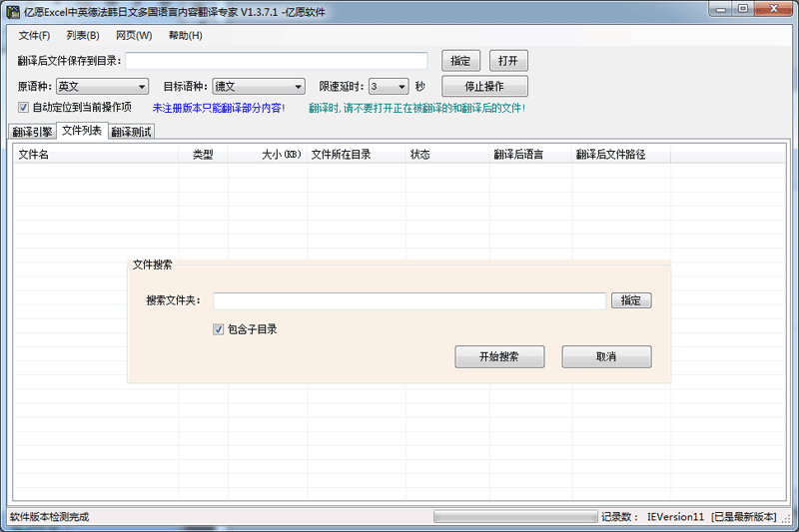The height and width of the screenshot is (532, 799).
Task: Open the 帮助(H) menu
Action: pos(186,35)
